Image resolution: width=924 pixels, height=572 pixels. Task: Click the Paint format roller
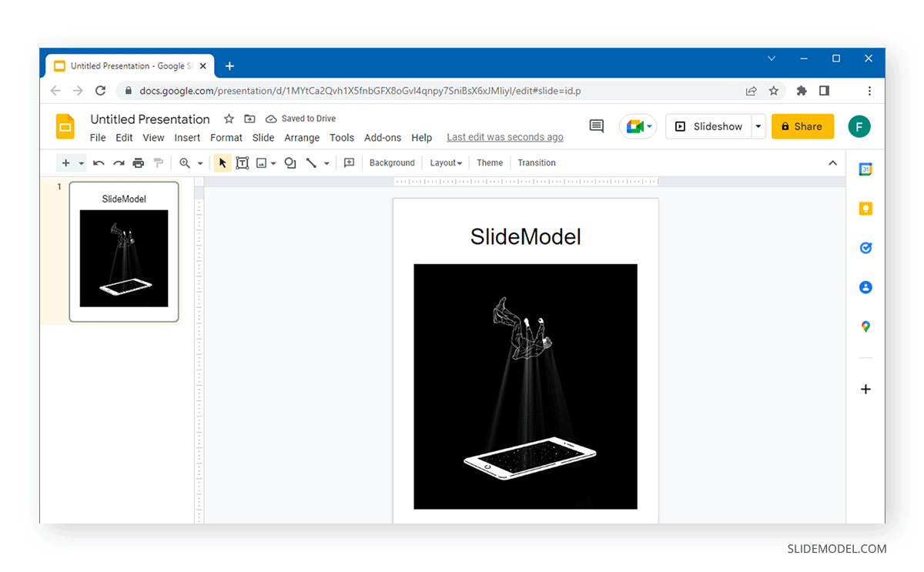pos(159,163)
